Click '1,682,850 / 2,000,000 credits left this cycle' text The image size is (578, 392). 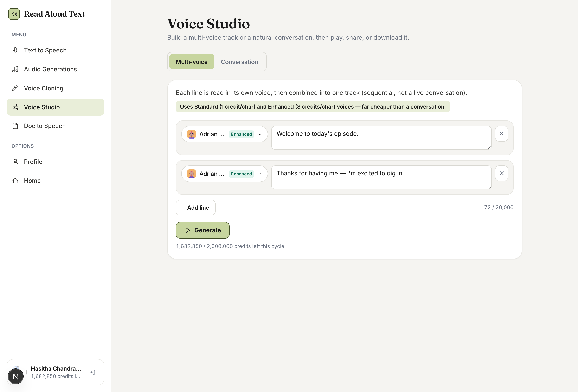(230, 246)
